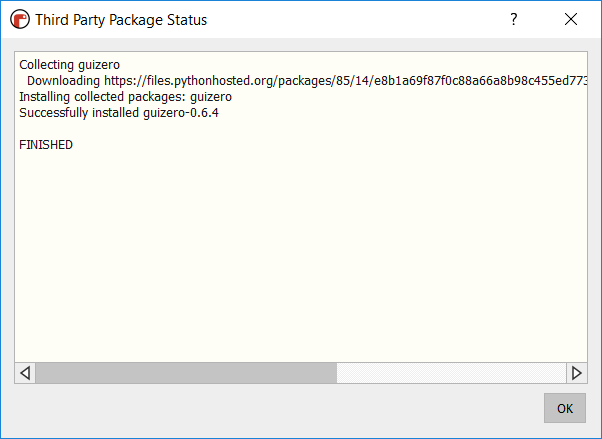Click the empty area of the log output box
602x439 pixels.
[301, 253]
